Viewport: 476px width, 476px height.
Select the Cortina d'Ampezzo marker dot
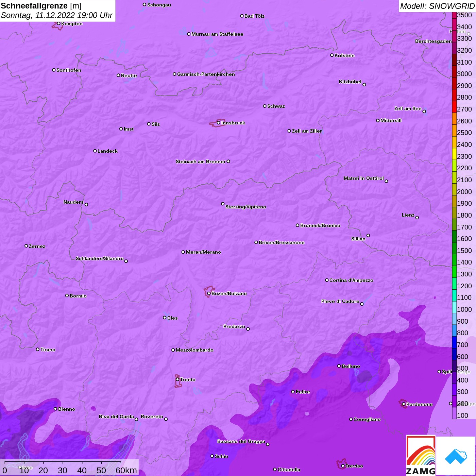[327, 280]
